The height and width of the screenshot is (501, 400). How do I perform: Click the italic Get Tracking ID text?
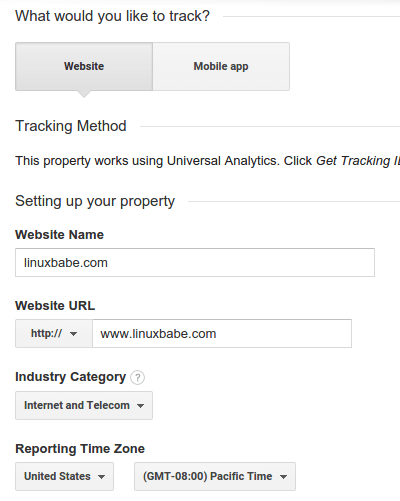[x=358, y=161]
